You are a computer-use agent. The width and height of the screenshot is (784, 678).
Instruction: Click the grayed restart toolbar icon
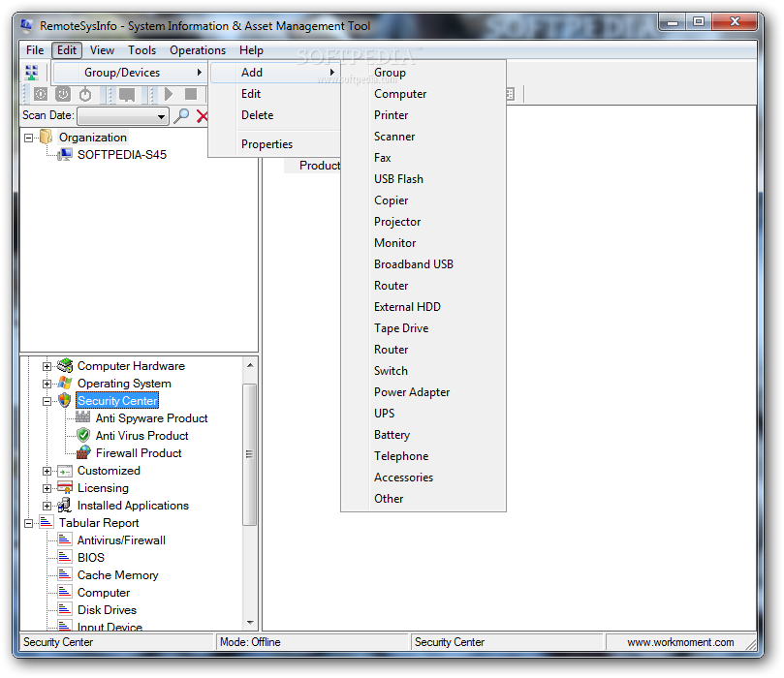point(41,94)
